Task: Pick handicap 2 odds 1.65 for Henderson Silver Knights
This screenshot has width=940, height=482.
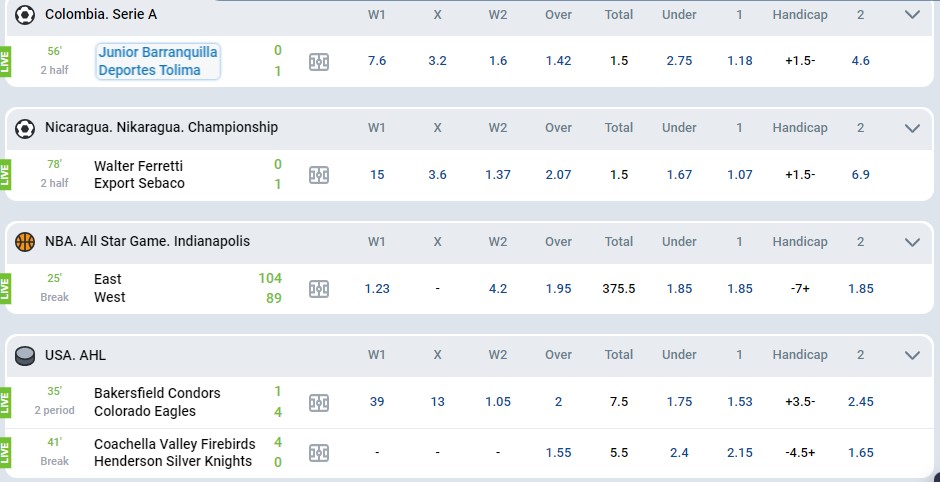Action: coord(860,453)
